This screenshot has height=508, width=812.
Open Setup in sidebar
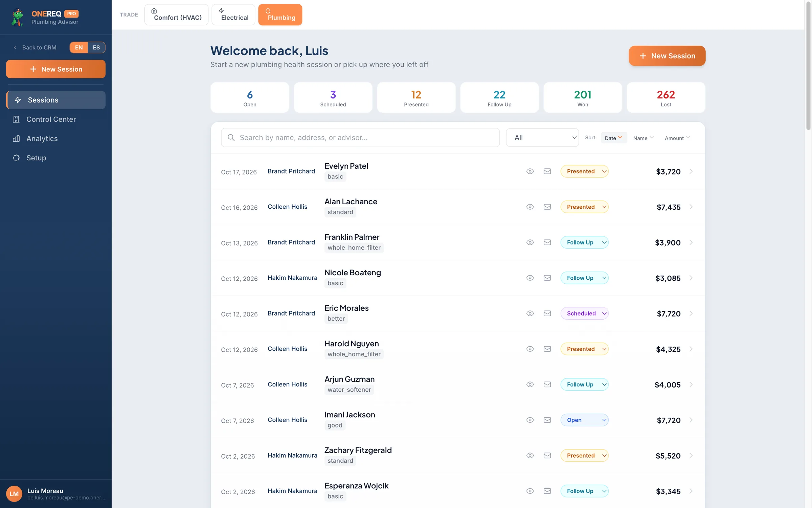coord(56,158)
